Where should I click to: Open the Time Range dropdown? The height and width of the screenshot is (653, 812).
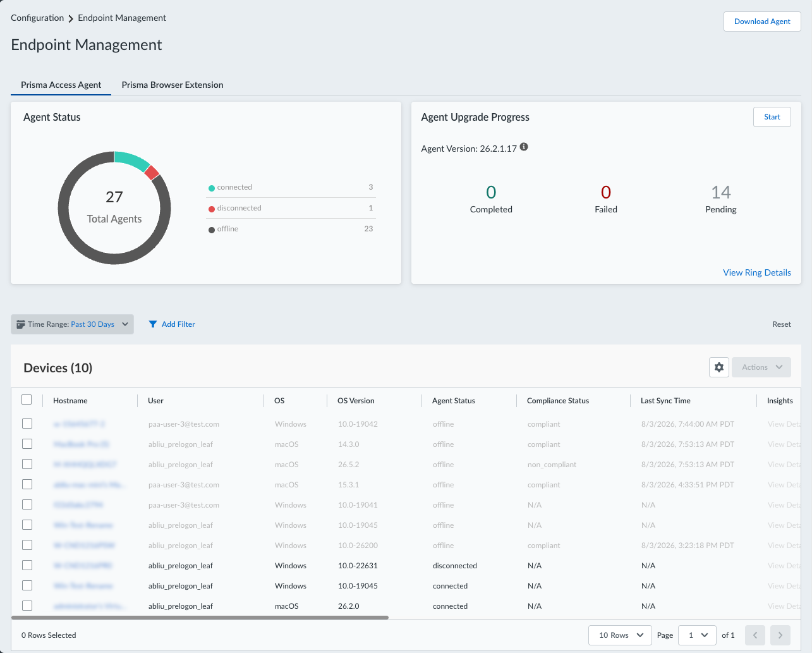point(72,324)
